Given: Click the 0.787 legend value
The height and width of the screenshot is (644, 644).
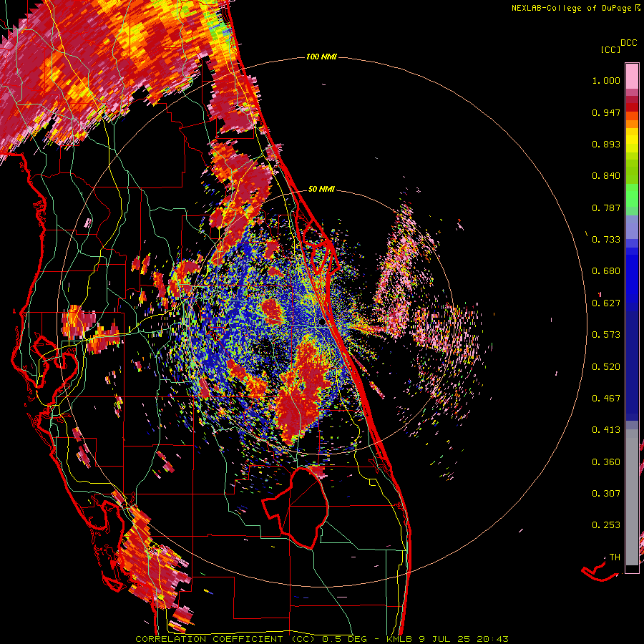Looking at the screenshot, I should coord(606,208).
